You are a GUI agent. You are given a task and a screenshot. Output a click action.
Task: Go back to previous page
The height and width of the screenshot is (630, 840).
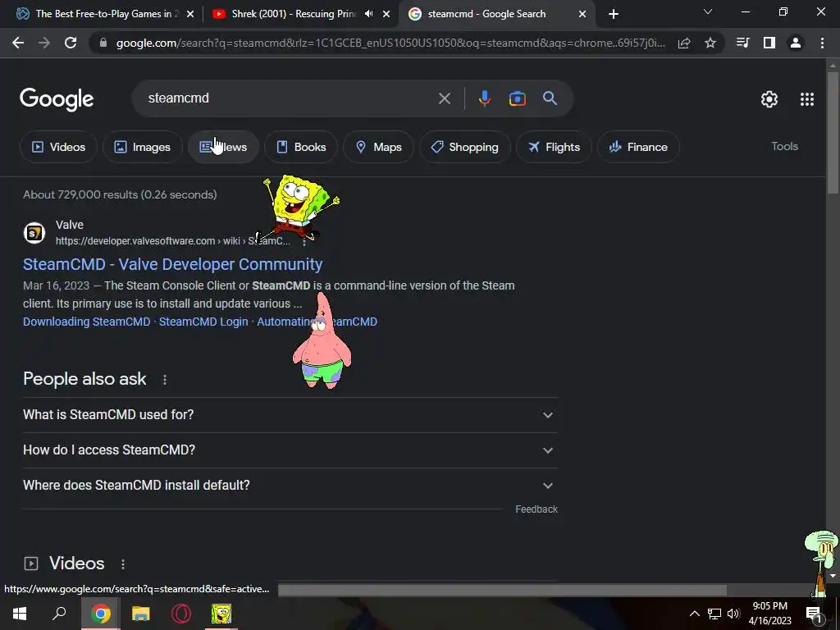pos(18,43)
